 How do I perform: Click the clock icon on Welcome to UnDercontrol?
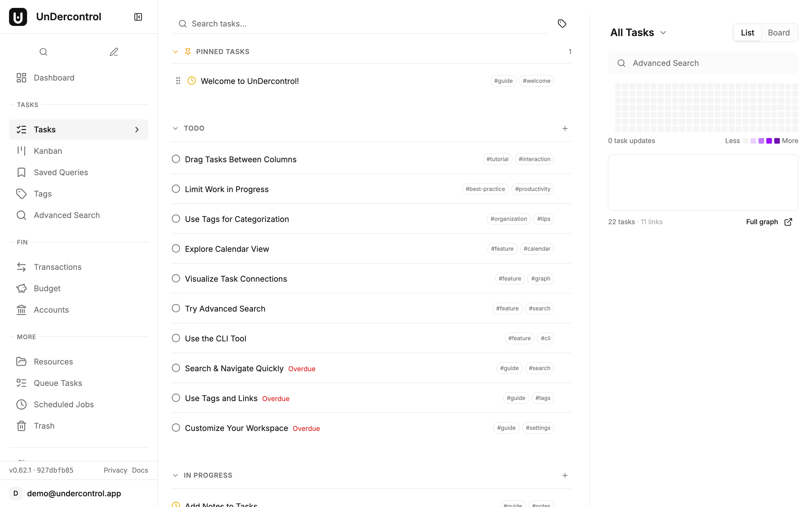(192, 81)
